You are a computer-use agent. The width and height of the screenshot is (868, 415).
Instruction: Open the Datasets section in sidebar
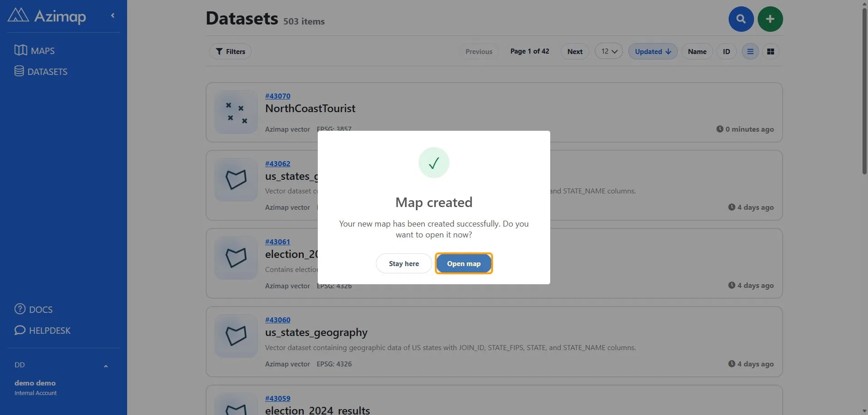point(41,71)
